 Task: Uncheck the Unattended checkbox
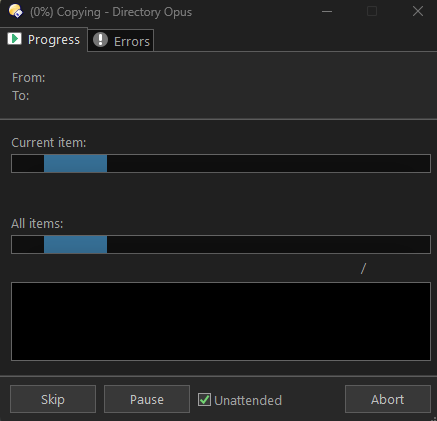[204, 399]
